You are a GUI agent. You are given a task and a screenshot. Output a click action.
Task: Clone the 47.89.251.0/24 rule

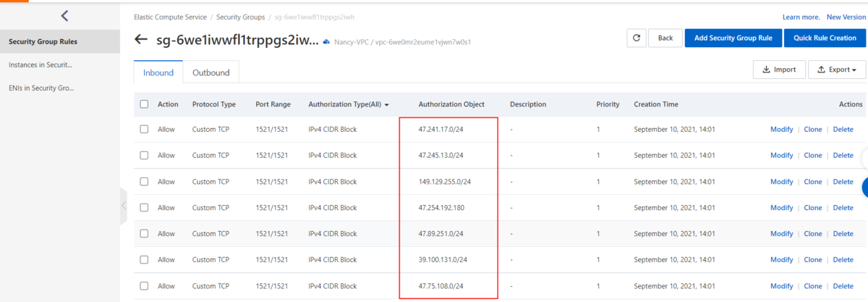click(x=813, y=233)
